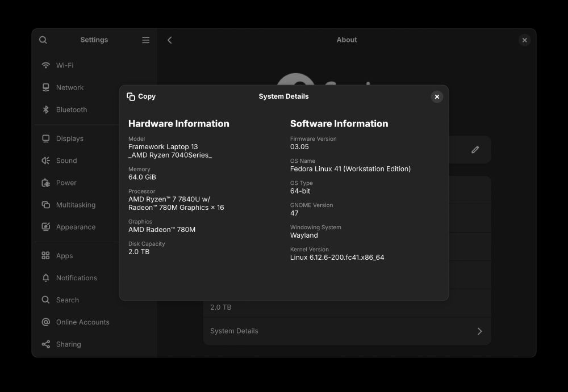
Task: Click the Sharing icon in sidebar
Action: (x=45, y=344)
